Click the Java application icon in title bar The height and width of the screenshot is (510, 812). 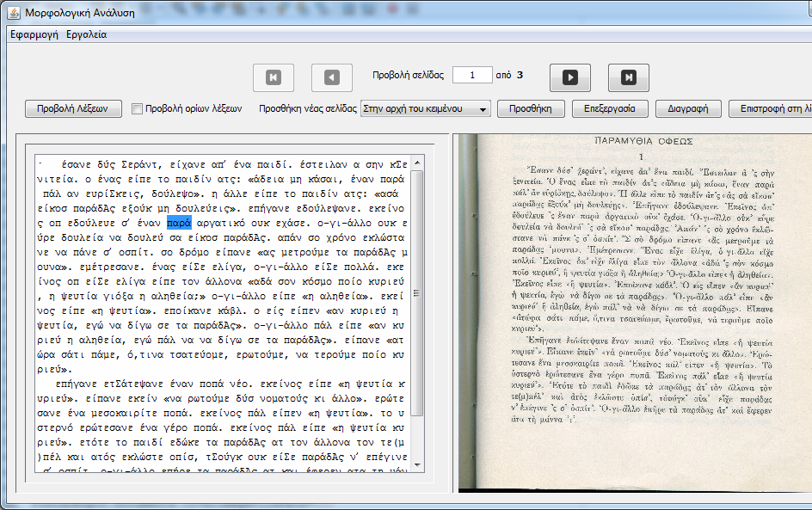tap(14, 12)
